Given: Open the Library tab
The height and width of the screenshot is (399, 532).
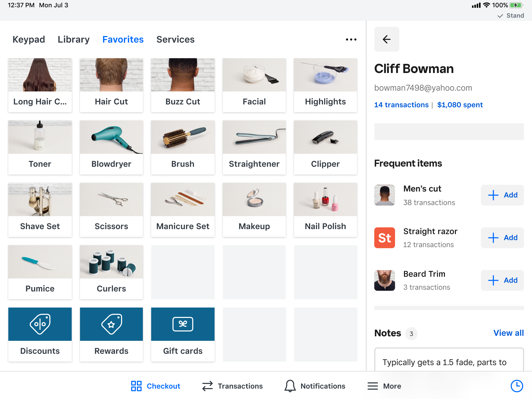Looking at the screenshot, I should 74,39.
